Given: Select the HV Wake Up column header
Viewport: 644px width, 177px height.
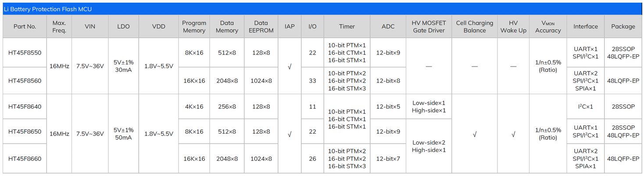Looking at the screenshot, I should (x=513, y=26).
